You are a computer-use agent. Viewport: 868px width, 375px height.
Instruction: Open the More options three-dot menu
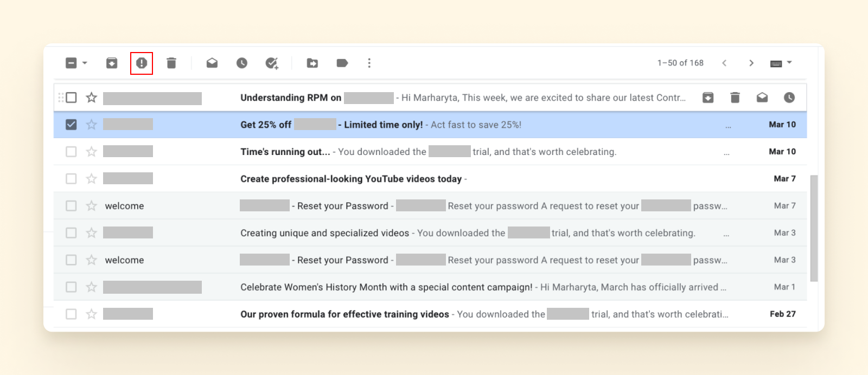[x=369, y=63]
